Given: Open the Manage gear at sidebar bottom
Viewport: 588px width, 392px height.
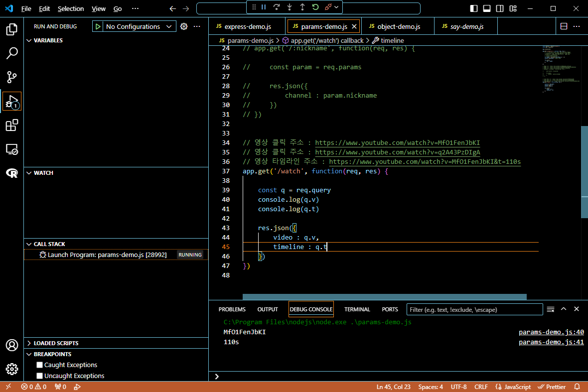Looking at the screenshot, I should coord(11,369).
